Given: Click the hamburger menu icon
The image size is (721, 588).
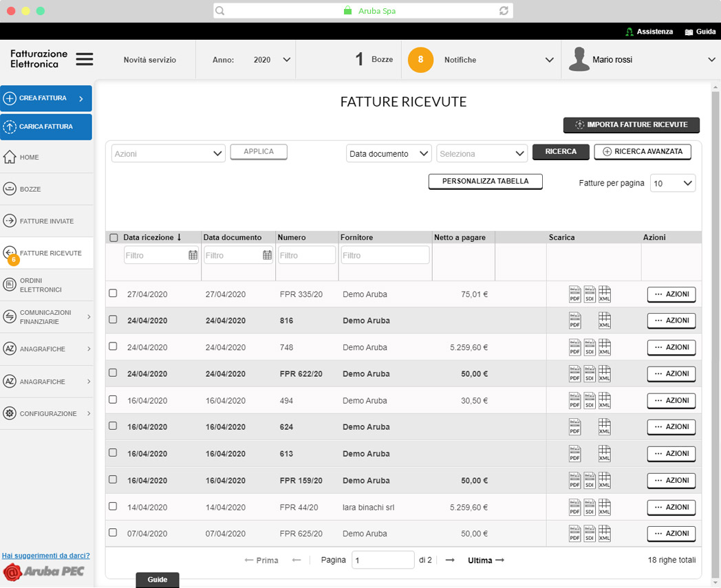Looking at the screenshot, I should pos(85,60).
